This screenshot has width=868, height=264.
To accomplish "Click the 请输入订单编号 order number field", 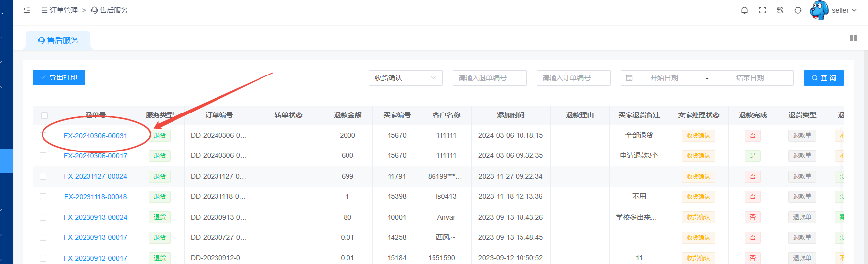I will point(573,78).
